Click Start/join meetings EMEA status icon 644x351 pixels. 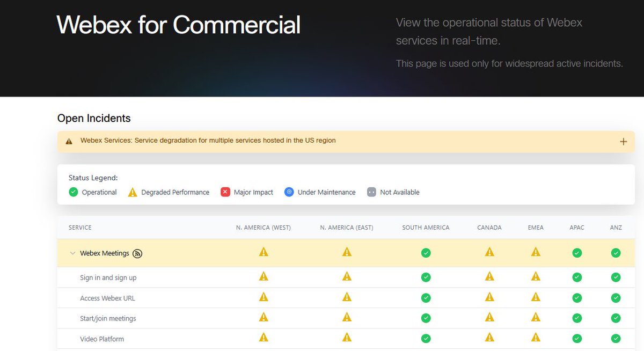click(536, 317)
